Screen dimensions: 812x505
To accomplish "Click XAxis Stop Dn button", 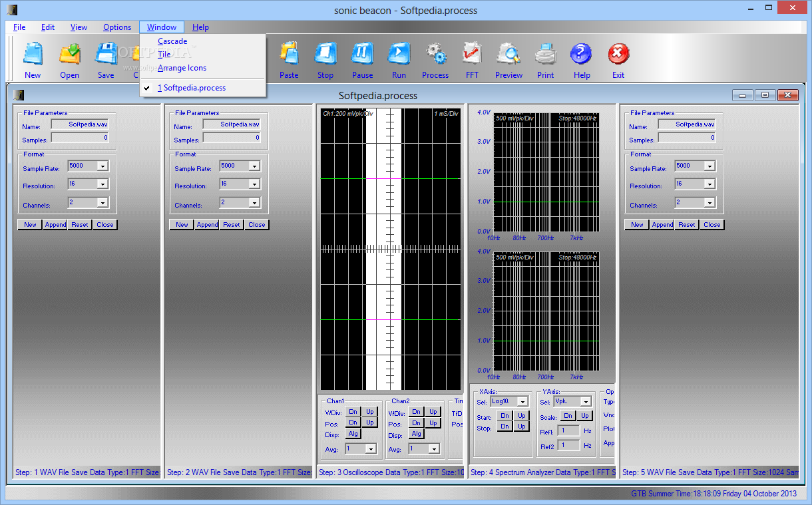I will pos(505,426).
